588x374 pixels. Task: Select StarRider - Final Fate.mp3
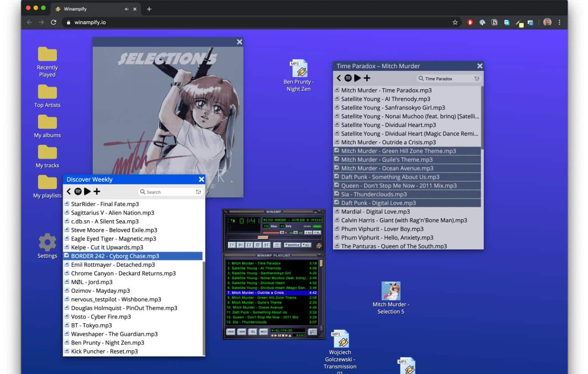point(133,204)
